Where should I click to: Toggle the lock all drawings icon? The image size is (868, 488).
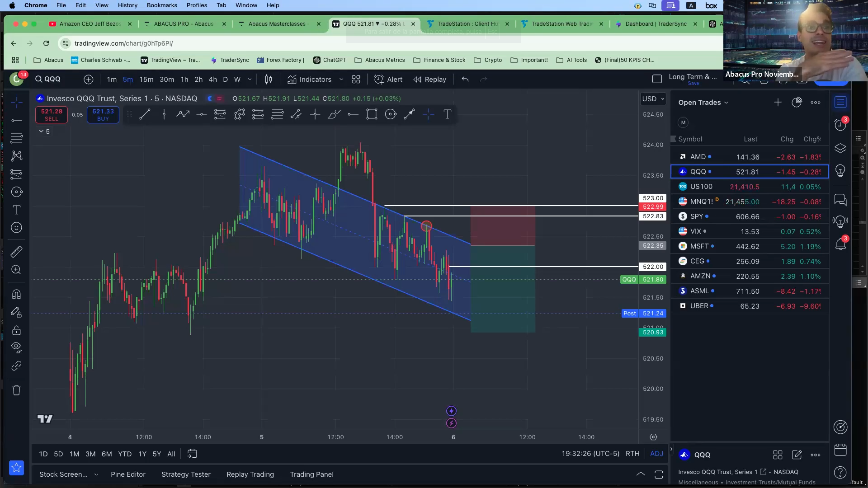point(16,330)
